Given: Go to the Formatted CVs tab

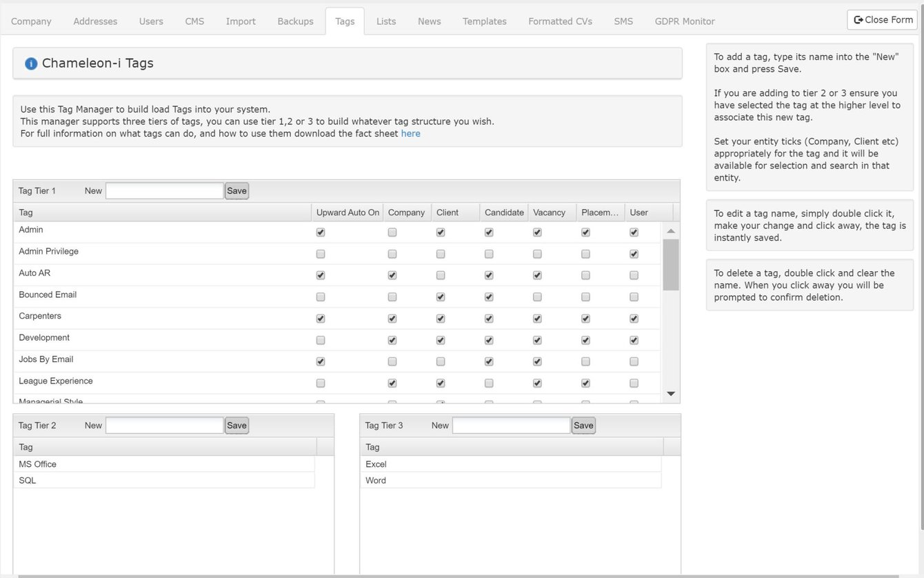Looking at the screenshot, I should click(x=559, y=21).
